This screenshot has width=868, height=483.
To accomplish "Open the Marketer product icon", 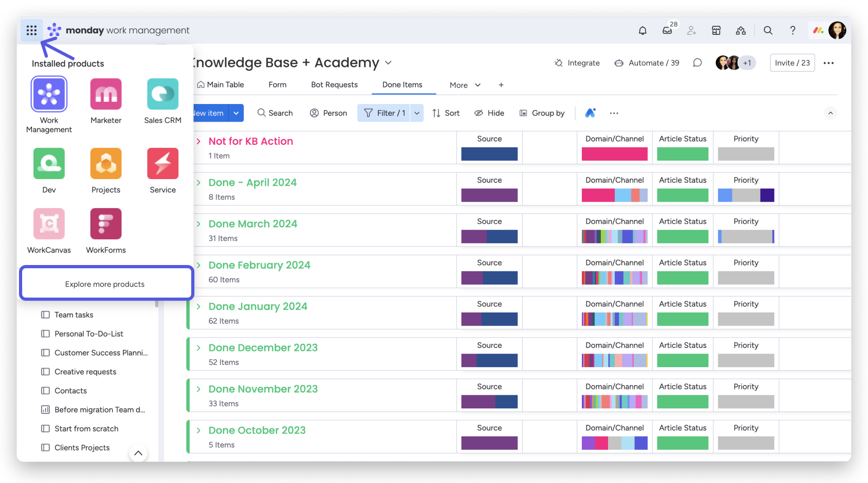I will (106, 94).
